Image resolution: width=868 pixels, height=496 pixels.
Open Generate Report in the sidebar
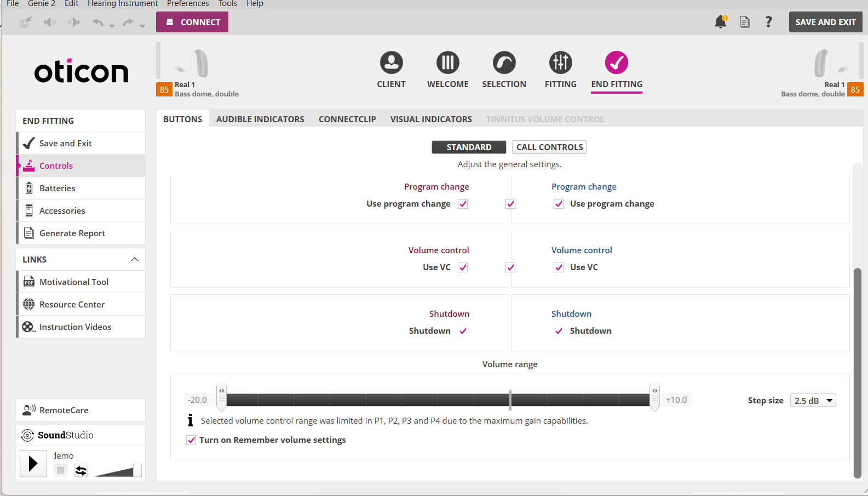[81, 233]
